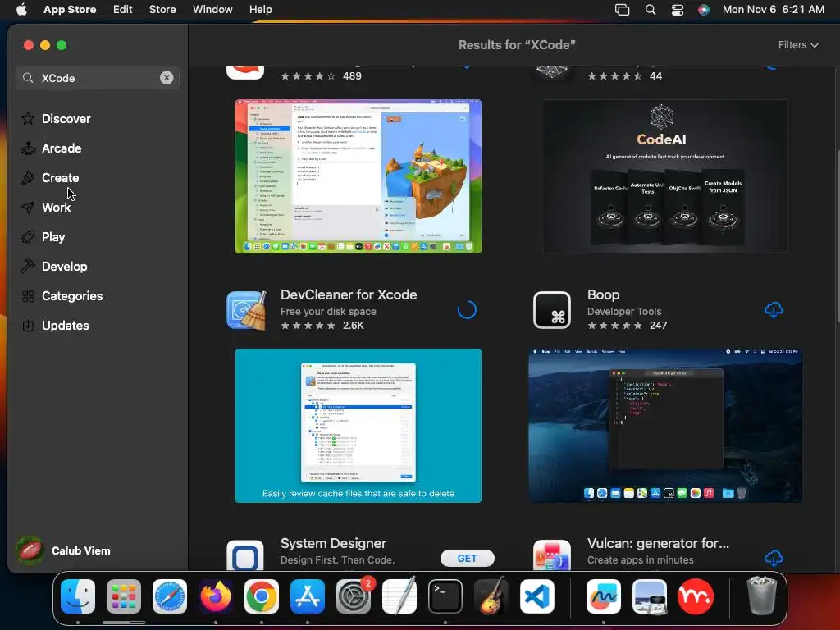Image resolution: width=840 pixels, height=630 pixels.
Task: Open Terminal from the Dock
Action: [x=445, y=596]
